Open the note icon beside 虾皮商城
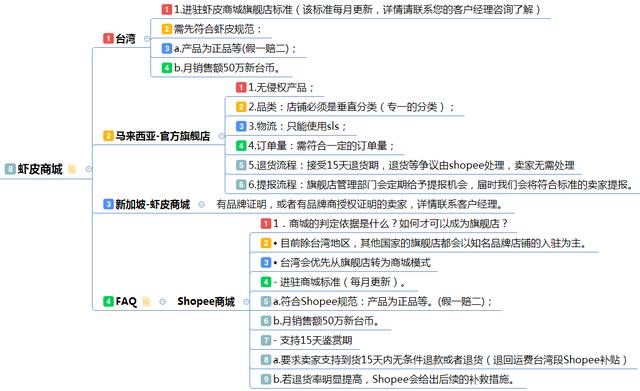This screenshot has width=640, height=391. (72, 169)
